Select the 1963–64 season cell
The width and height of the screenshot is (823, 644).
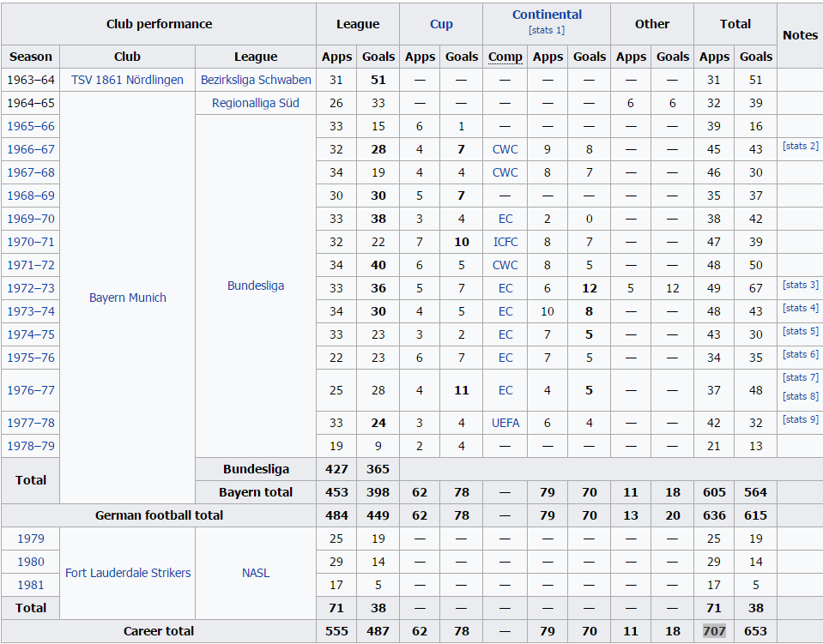coord(30,80)
